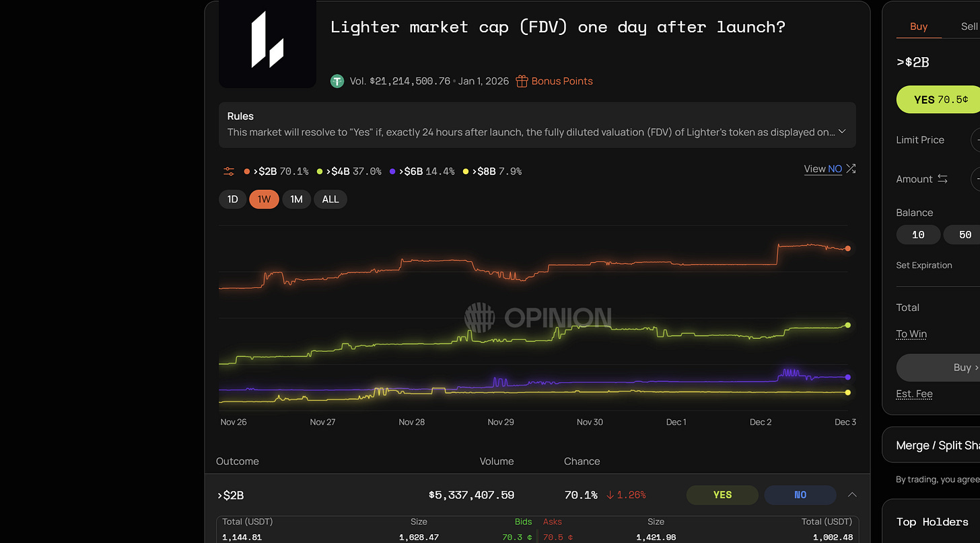Open chart filter settings sliders icon
Viewport: 980px width, 543px height.
click(x=230, y=172)
